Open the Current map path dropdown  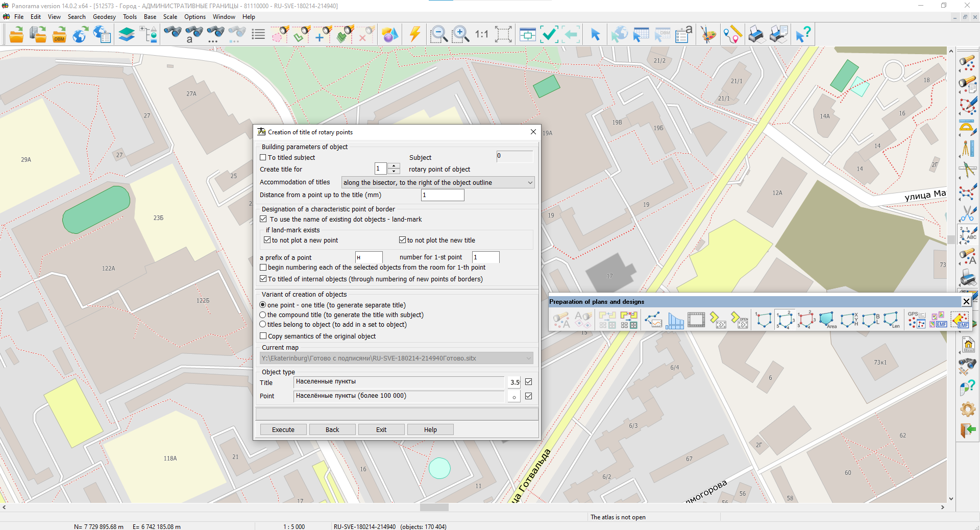tap(529, 358)
